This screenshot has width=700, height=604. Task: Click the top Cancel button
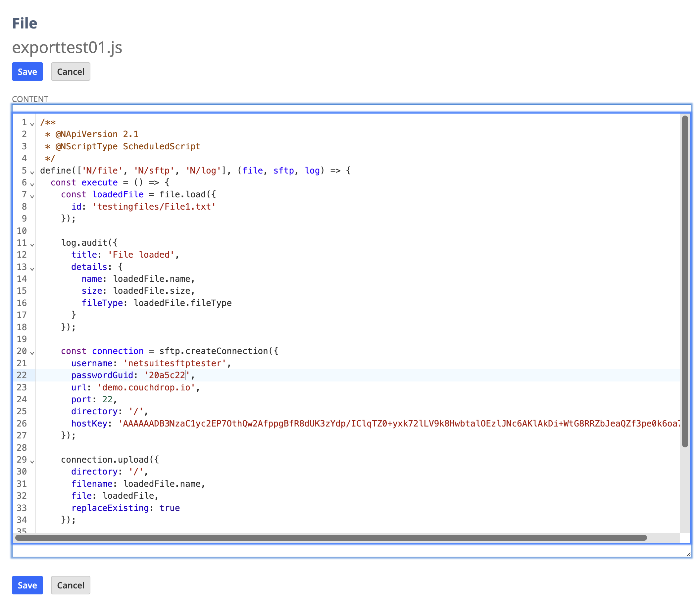point(71,72)
